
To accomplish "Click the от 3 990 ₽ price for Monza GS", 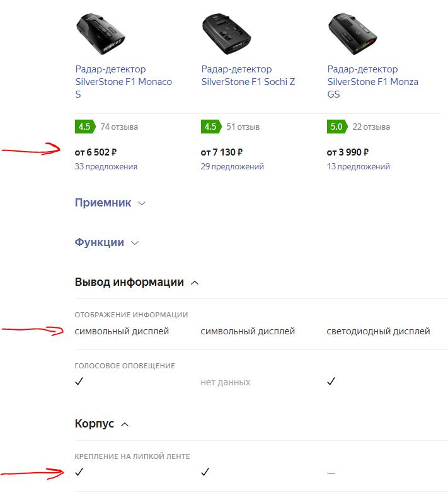I will point(348,152).
